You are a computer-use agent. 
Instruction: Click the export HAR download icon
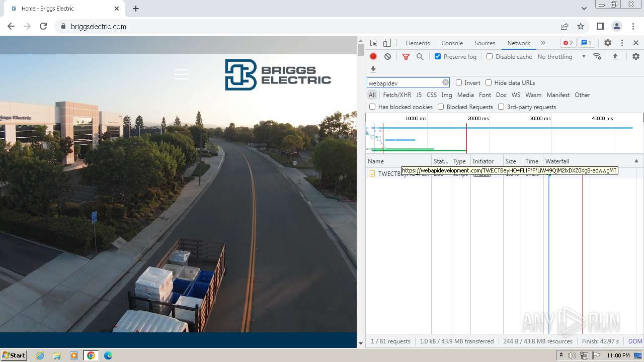373,69
